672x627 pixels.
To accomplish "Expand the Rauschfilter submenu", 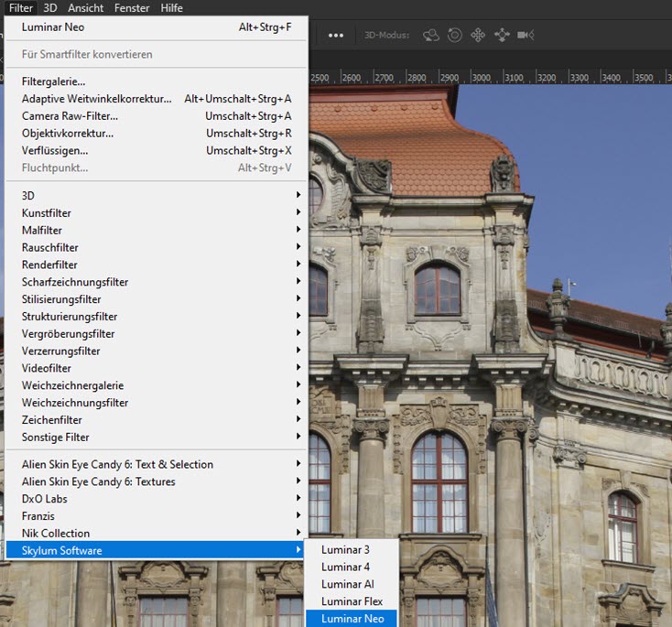I will tap(157, 247).
